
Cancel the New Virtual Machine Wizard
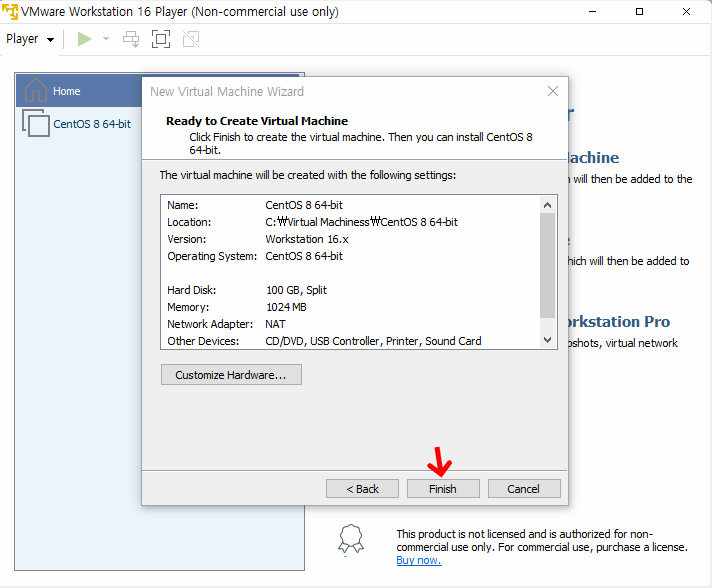click(524, 489)
